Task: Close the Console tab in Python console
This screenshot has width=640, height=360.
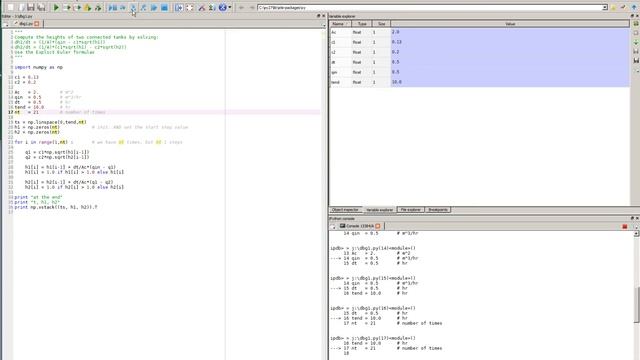Action: 378,226
